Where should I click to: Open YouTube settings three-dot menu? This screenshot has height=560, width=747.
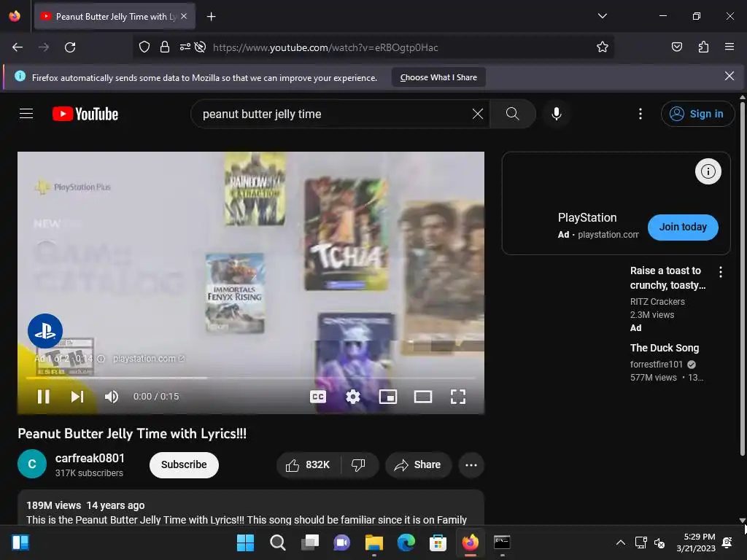pyautogui.click(x=640, y=114)
